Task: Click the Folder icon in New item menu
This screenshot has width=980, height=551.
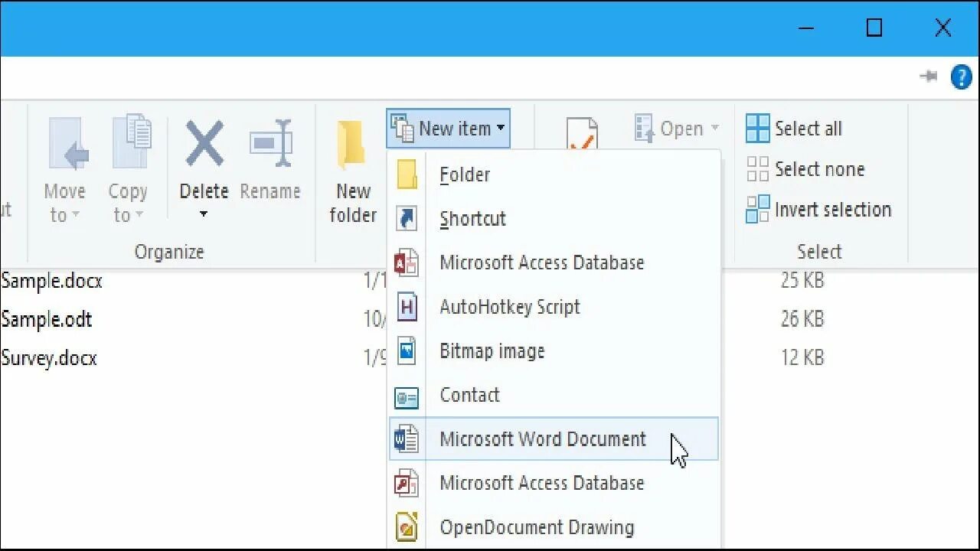Action: [407, 174]
